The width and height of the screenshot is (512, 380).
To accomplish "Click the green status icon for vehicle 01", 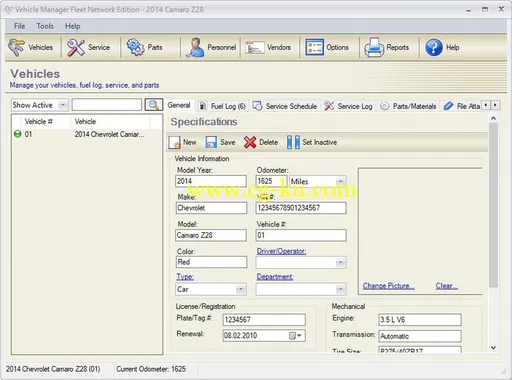I will point(17,134).
